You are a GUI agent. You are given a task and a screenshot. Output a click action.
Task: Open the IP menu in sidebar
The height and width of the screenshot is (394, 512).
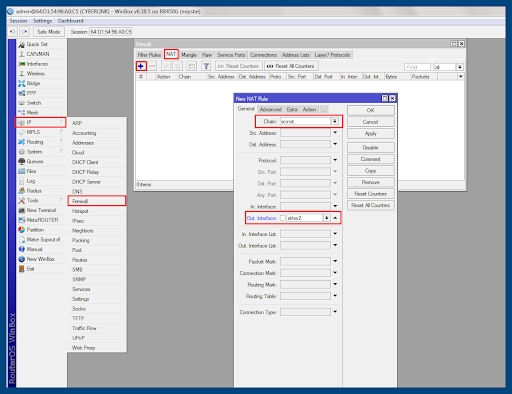(x=40, y=122)
